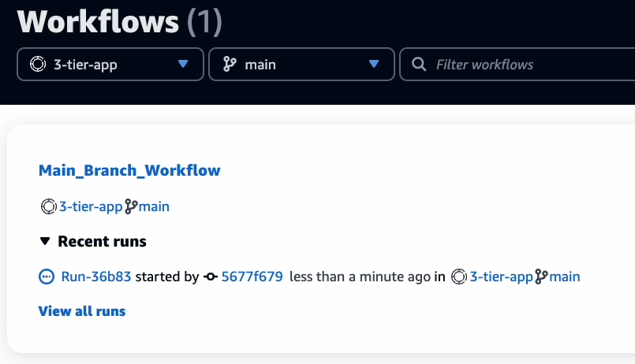Open main branch link in the Run-36b83 row
635x364 pixels.
click(x=565, y=277)
